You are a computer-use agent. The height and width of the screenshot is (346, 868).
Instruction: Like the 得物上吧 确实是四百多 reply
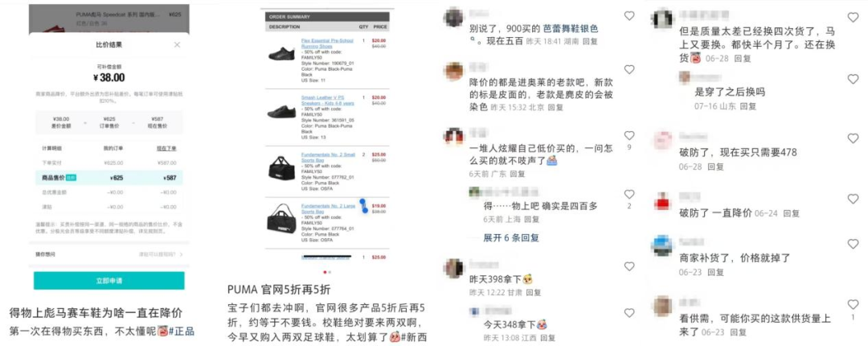click(x=629, y=195)
